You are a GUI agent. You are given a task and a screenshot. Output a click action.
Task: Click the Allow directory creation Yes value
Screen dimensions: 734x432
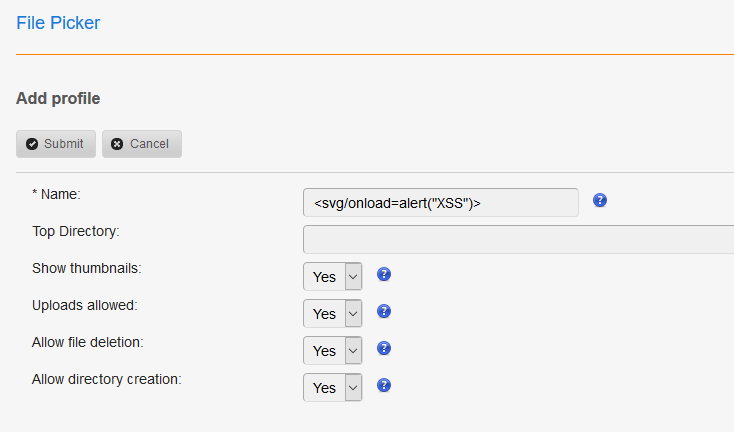coord(324,388)
